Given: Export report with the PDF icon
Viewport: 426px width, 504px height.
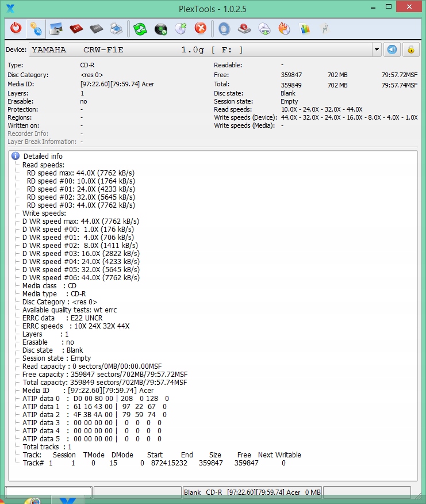Looking at the screenshot, I should [76, 29].
